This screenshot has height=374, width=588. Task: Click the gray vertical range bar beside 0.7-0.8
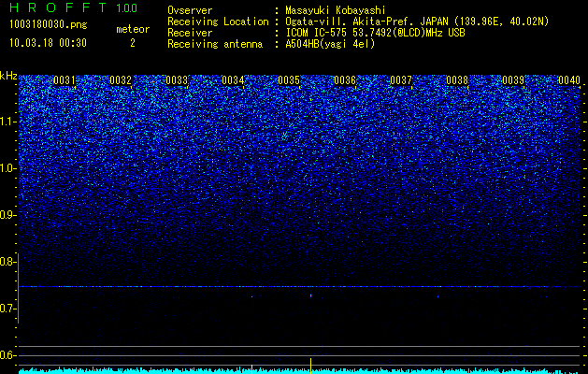click(18, 288)
